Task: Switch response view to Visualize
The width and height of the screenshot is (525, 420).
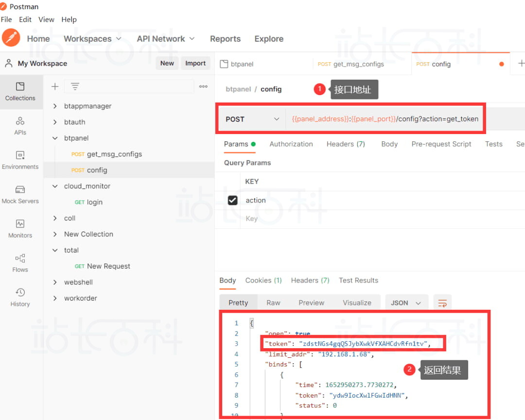Action: pos(357,303)
